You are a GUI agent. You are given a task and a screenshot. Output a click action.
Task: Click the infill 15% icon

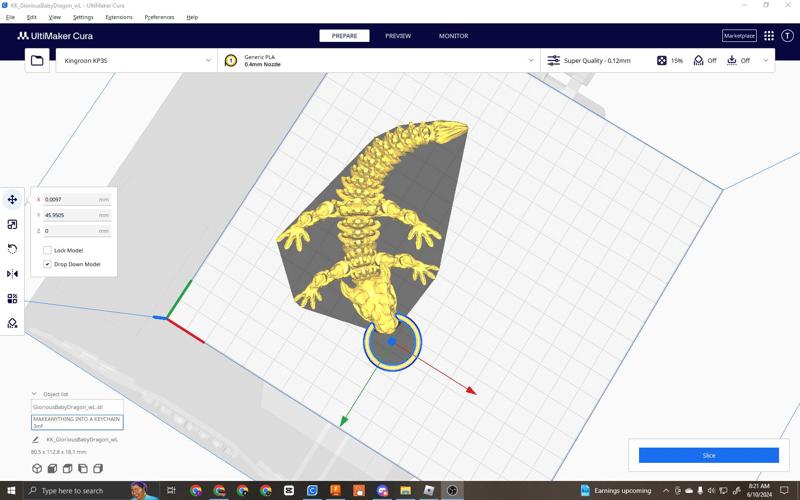tap(662, 61)
